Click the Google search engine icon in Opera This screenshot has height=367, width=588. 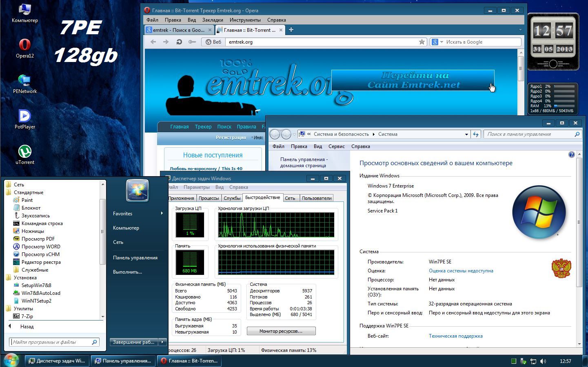(x=435, y=42)
